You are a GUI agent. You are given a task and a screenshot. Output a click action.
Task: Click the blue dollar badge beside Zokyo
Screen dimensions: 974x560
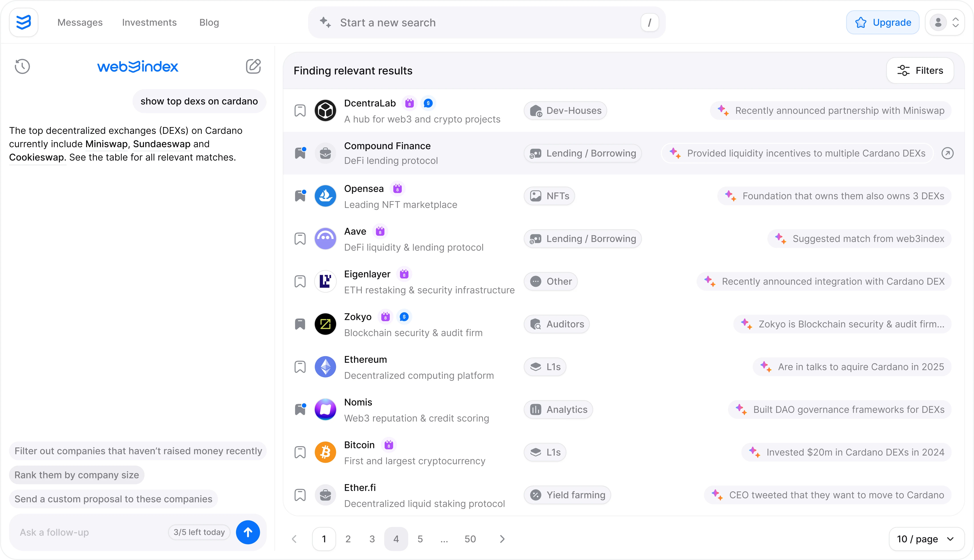(x=404, y=317)
